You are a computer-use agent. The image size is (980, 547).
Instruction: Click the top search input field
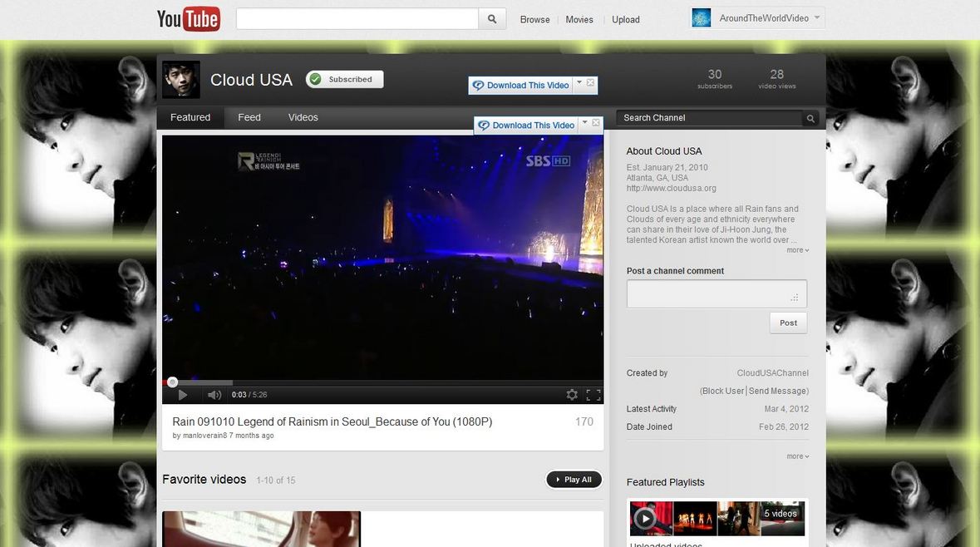[x=357, y=19]
